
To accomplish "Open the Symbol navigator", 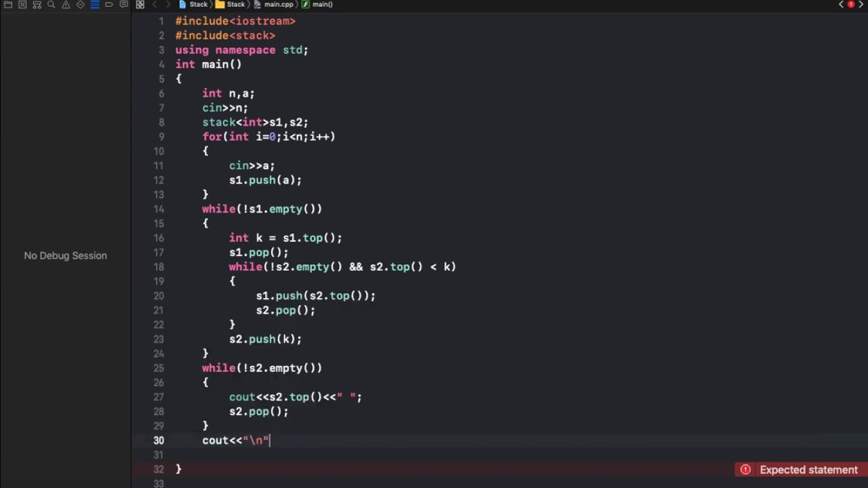I will 37,5.
